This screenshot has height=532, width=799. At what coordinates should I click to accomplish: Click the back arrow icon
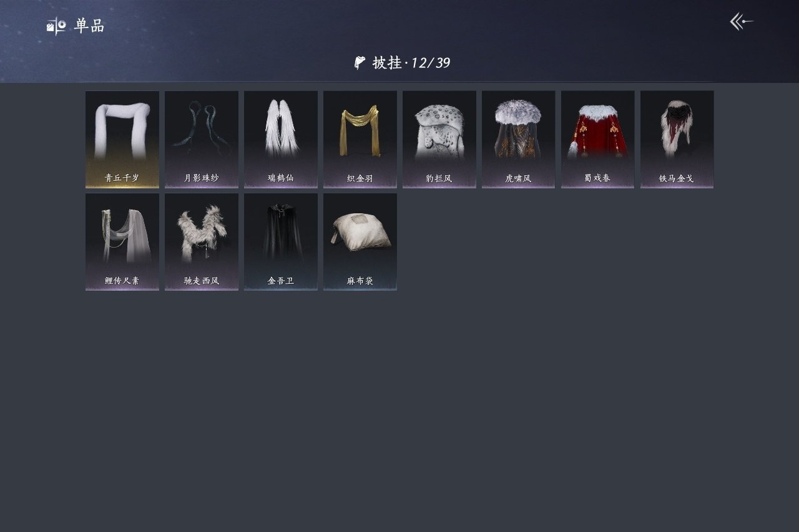[742, 22]
